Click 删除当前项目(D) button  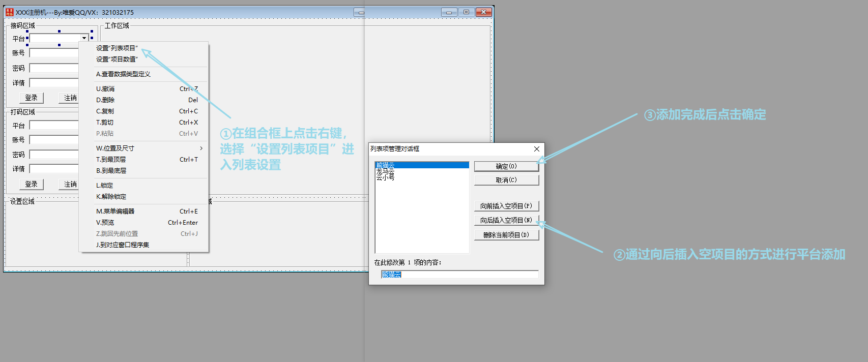click(x=506, y=235)
